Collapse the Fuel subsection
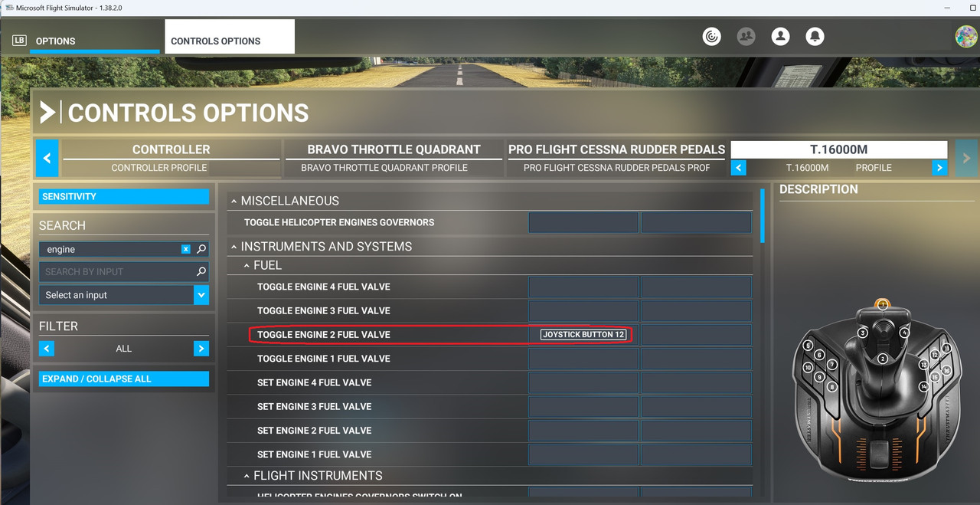The image size is (980, 505). coord(247,265)
